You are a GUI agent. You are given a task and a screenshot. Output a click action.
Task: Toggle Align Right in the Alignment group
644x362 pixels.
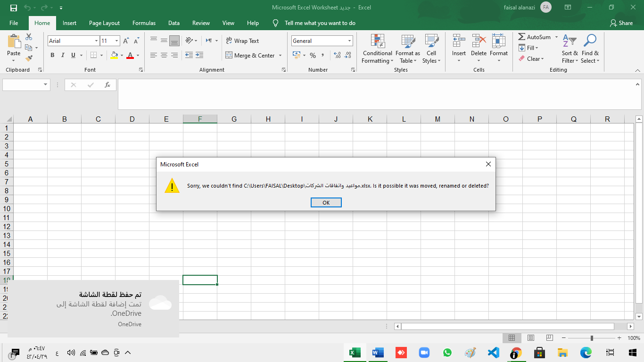pos(174,55)
